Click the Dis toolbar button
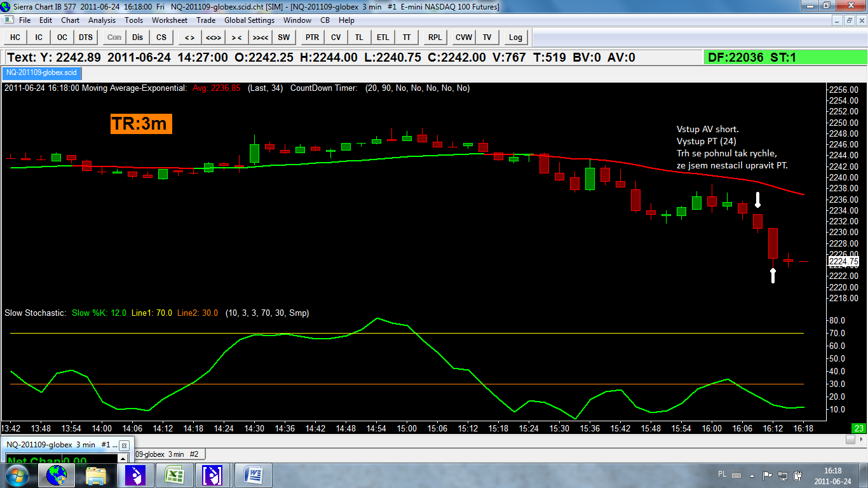The width and height of the screenshot is (868, 488). click(138, 37)
